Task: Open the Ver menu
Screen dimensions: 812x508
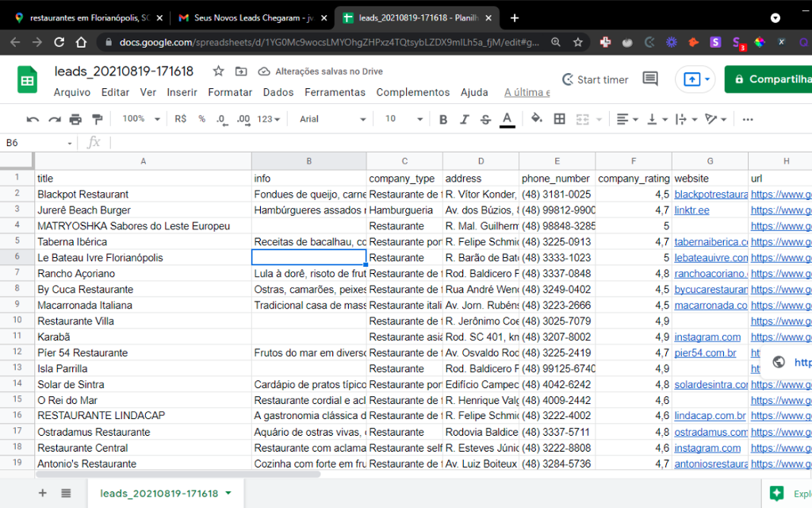Action: tap(147, 92)
